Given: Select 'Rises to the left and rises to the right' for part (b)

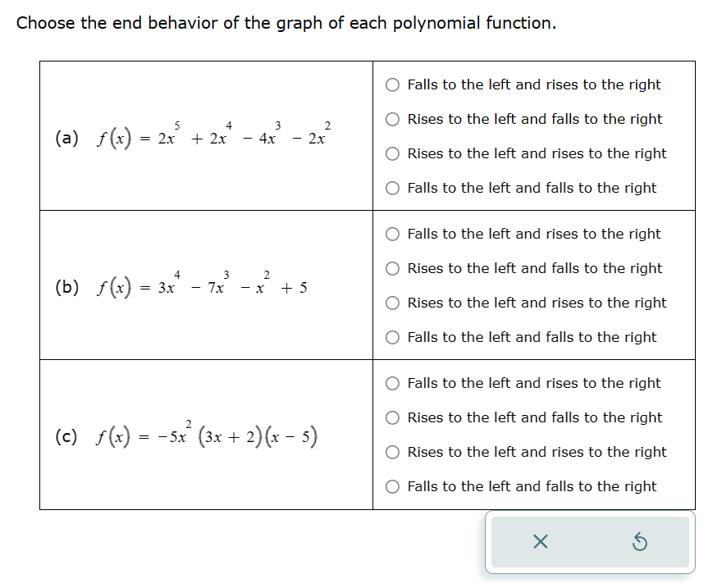Looking at the screenshot, I should click(x=391, y=303).
